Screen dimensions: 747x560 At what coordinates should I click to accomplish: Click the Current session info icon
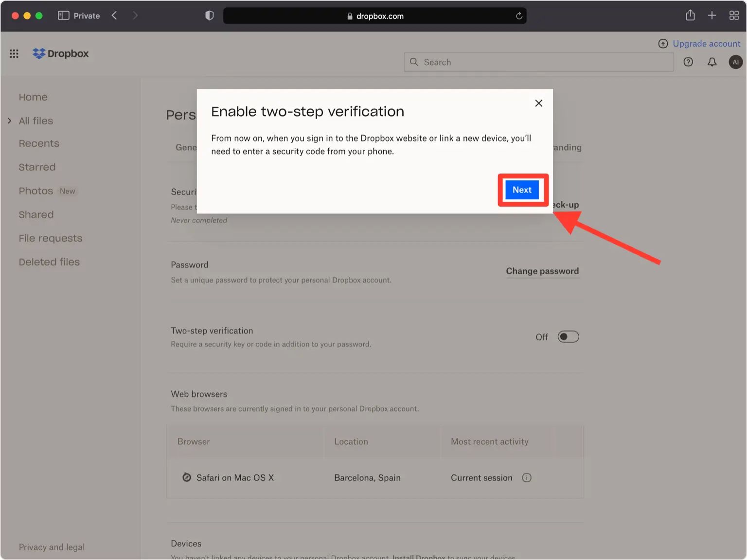pos(527,478)
